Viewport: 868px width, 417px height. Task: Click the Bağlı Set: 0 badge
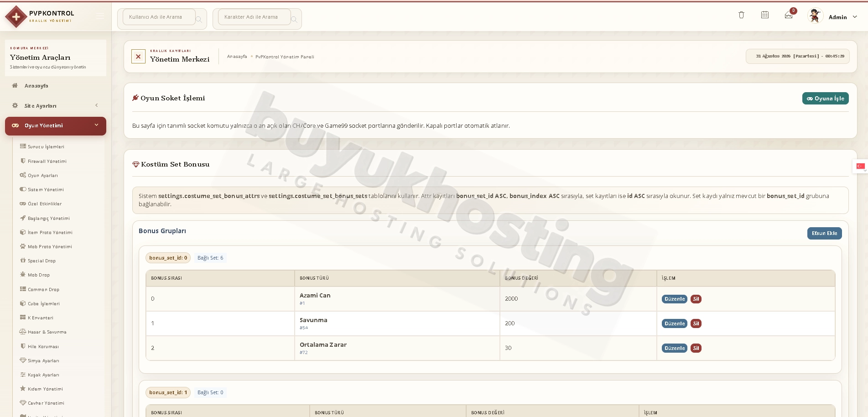tap(210, 392)
